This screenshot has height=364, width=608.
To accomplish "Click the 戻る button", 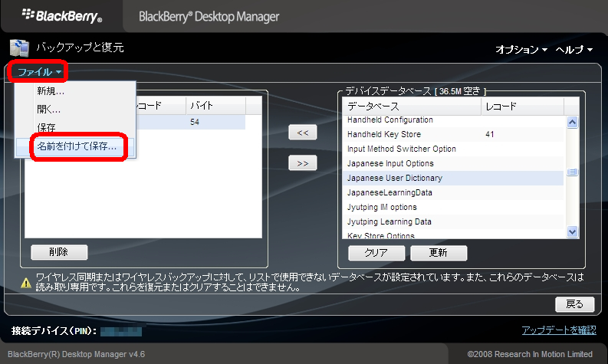I will click(574, 303).
